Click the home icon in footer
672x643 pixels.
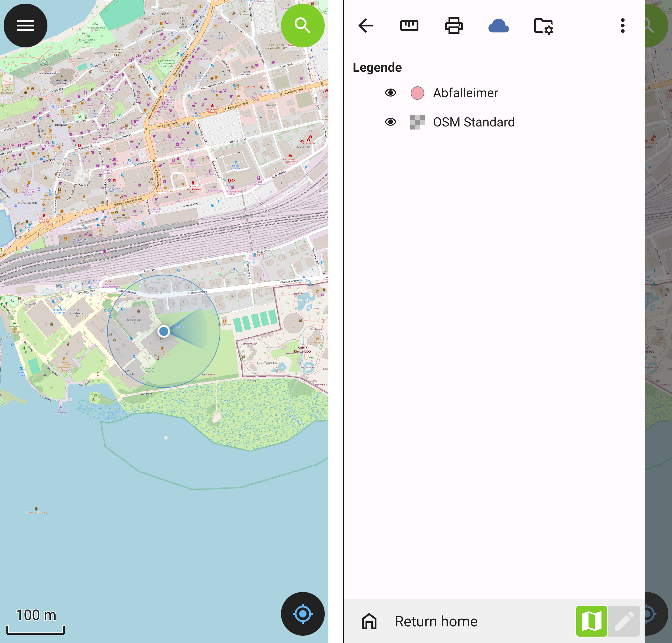point(369,621)
